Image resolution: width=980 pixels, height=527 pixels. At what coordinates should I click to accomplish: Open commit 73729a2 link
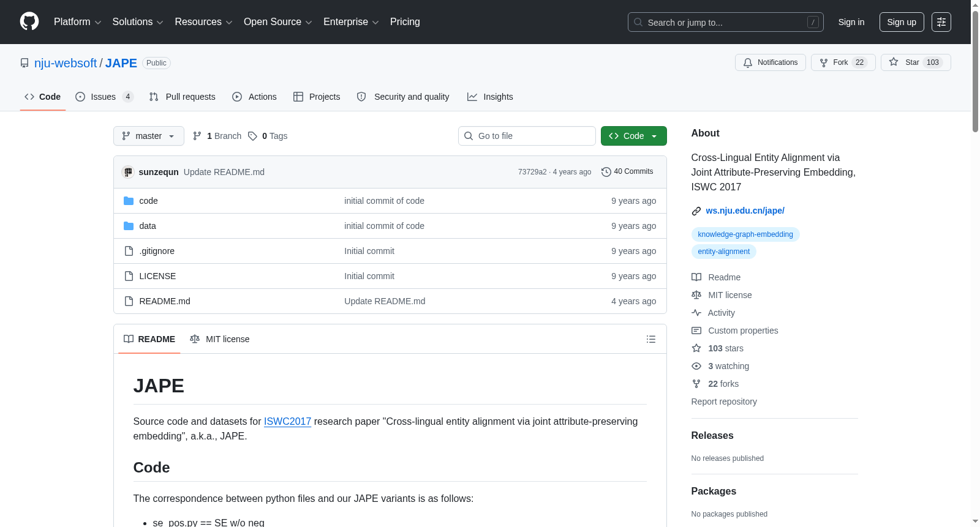coord(532,172)
